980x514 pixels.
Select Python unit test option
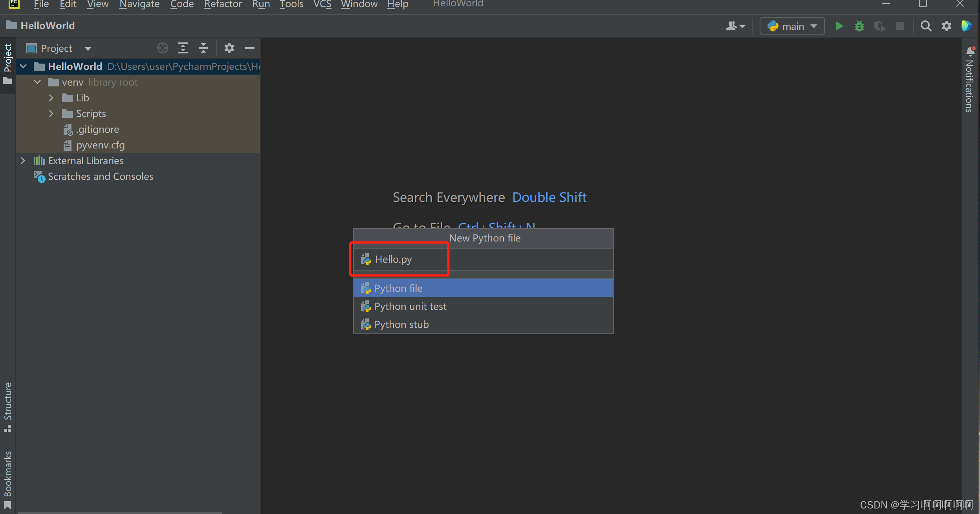(483, 306)
